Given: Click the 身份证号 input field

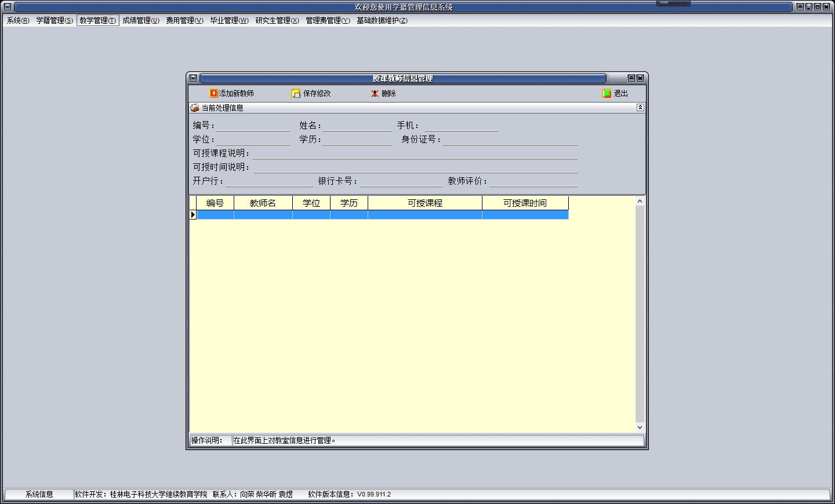Looking at the screenshot, I should point(510,139).
